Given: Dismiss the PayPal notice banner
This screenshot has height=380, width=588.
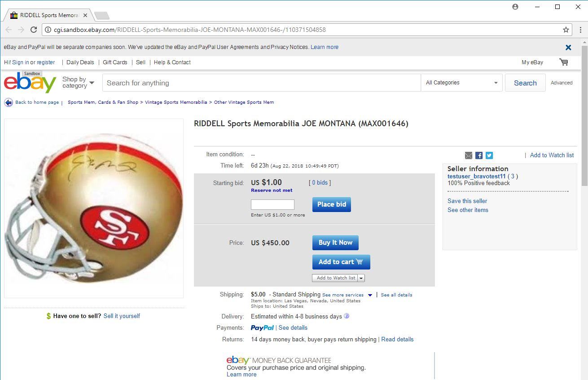Looking at the screenshot, I should [568, 47].
